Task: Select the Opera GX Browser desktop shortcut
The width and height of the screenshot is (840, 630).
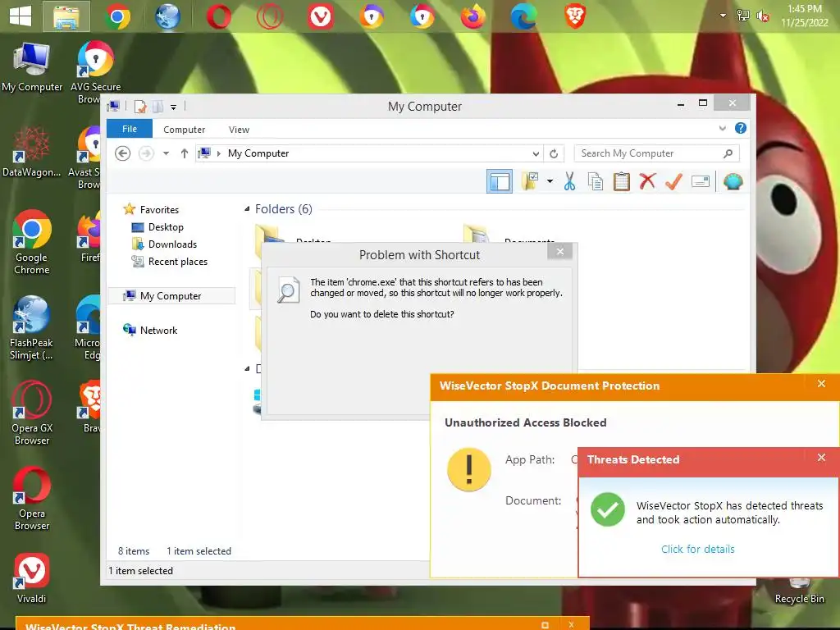Action: pyautogui.click(x=32, y=413)
